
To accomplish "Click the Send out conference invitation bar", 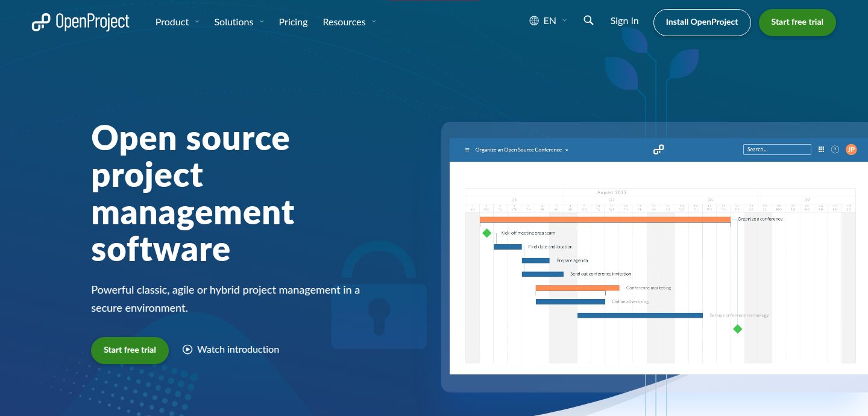I will coord(542,274).
